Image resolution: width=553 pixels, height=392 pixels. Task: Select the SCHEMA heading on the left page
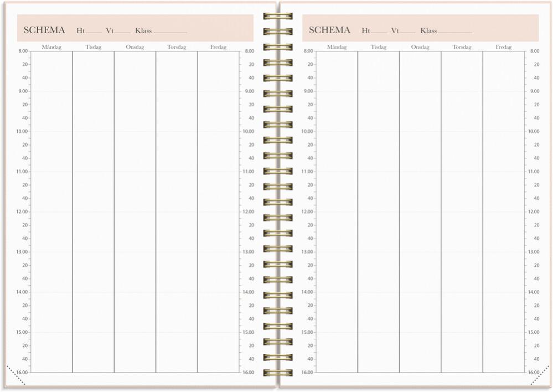pyautogui.click(x=44, y=30)
